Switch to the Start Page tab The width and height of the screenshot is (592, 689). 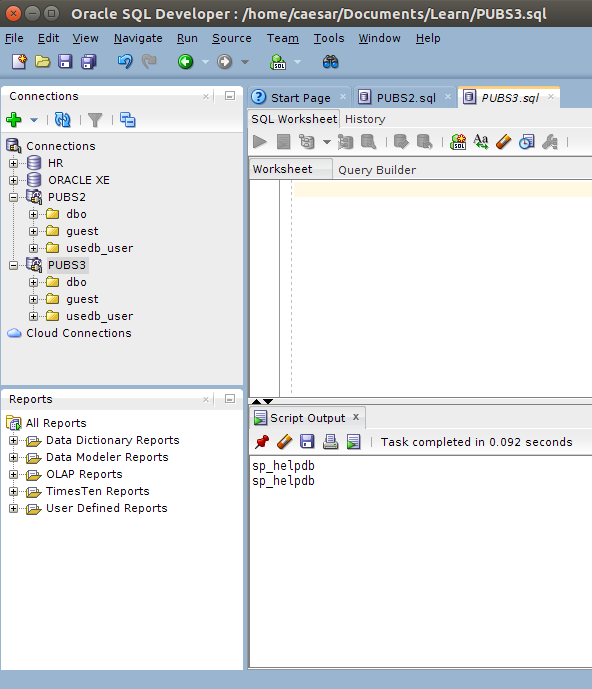pos(301,98)
